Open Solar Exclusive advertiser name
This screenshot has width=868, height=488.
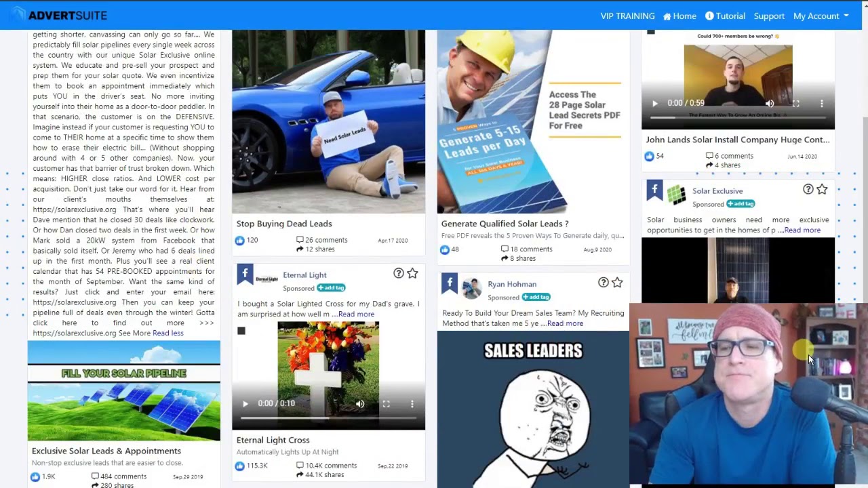click(717, 191)
